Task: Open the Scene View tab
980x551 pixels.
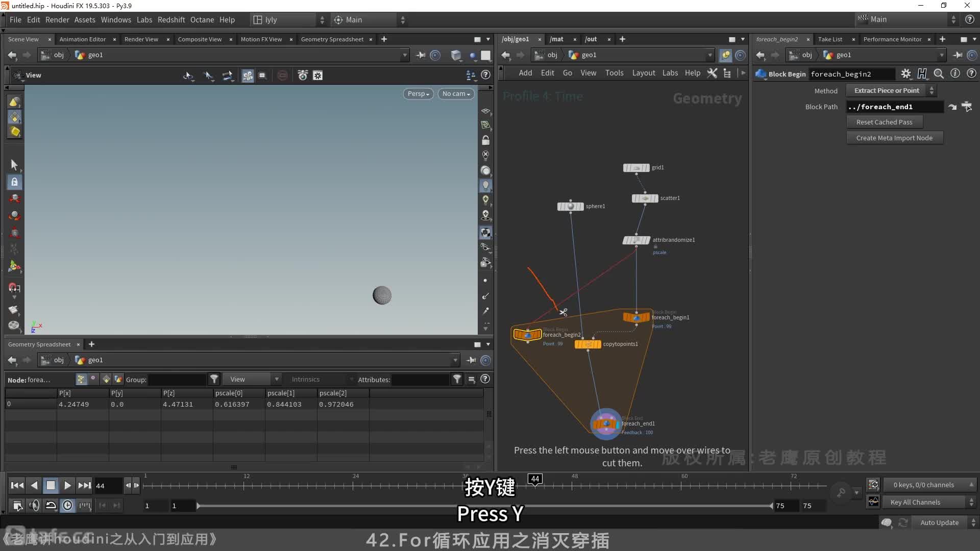Action: [23, 38]
